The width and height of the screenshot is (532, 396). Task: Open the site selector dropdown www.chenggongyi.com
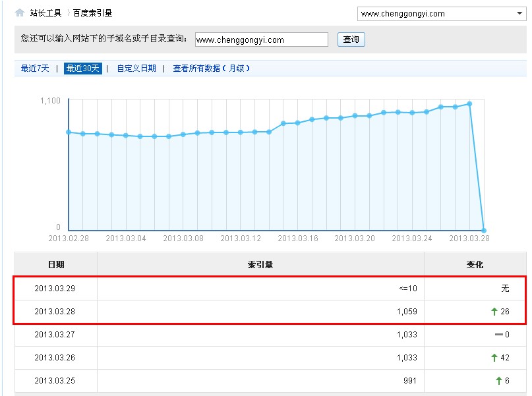pyautogui.click(x=442, y=14)
